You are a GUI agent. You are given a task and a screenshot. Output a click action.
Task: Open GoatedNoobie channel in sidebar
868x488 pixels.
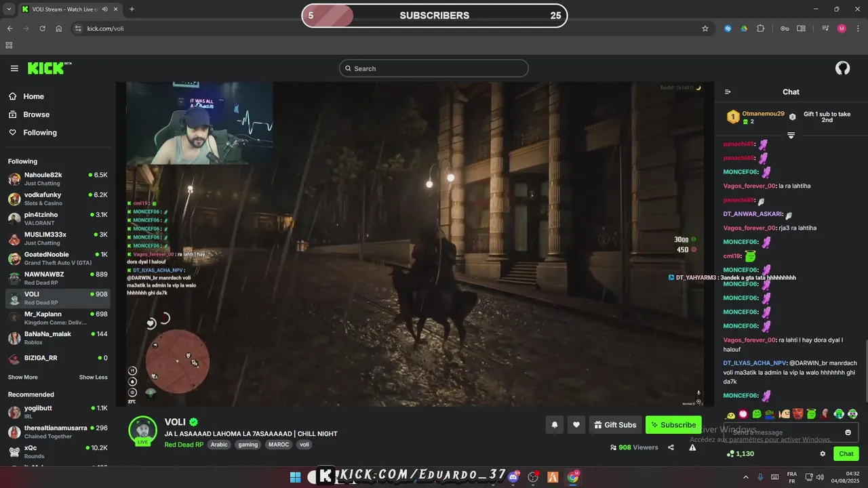[58, 258]
